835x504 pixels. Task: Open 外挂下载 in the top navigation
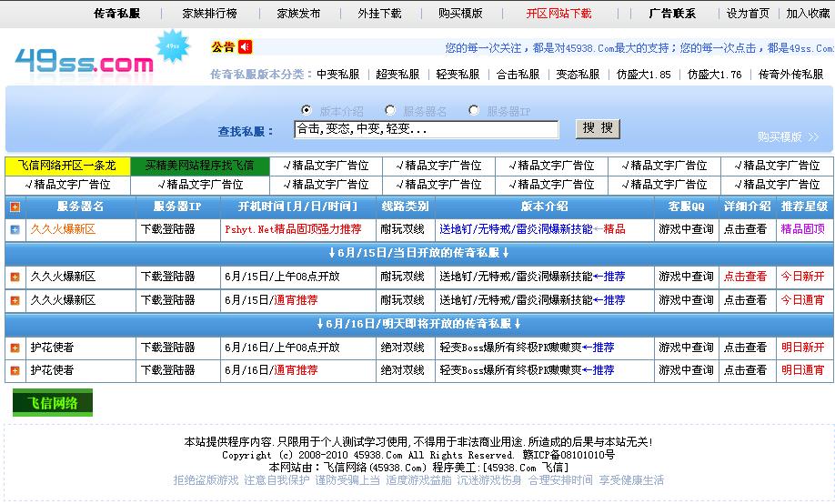[x=379, y=14]
